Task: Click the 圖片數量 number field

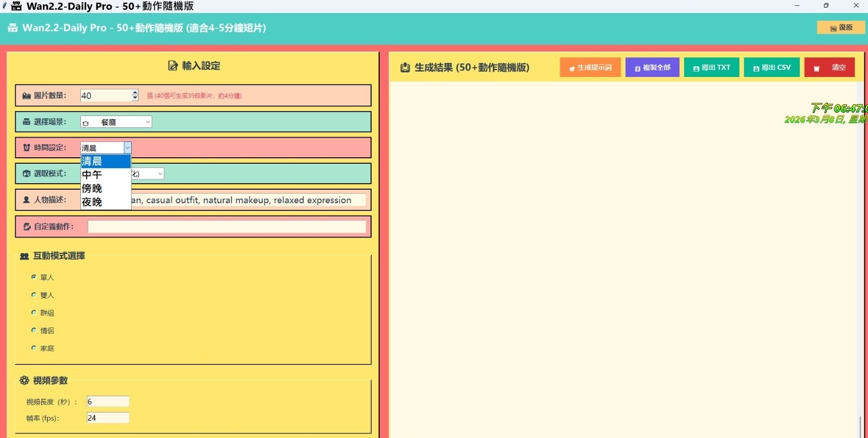Action: [x=106, y=95]
